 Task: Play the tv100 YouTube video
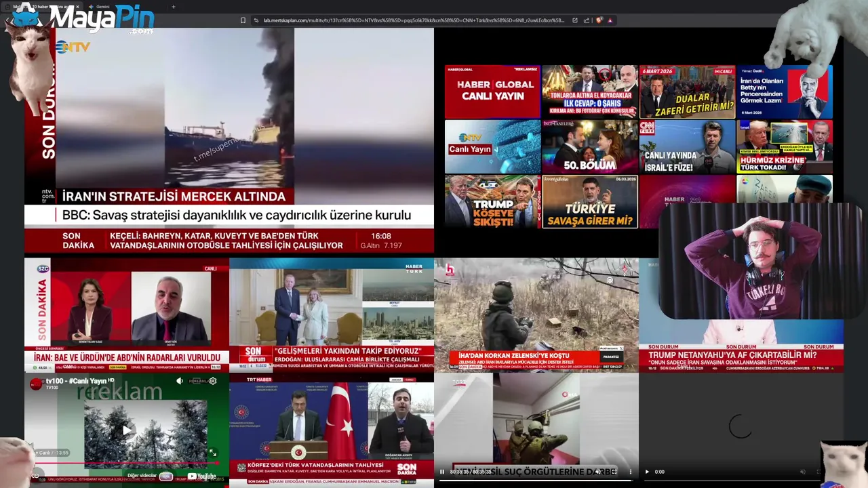(x=127, y=430)
